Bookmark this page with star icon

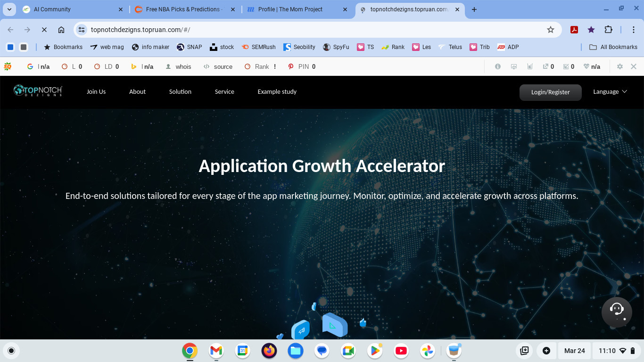click(x=550, y=30)
